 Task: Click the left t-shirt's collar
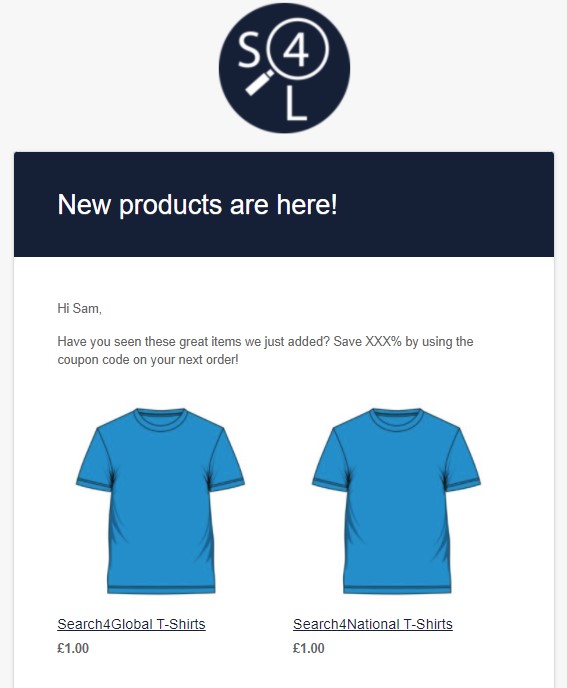(161, 418)
